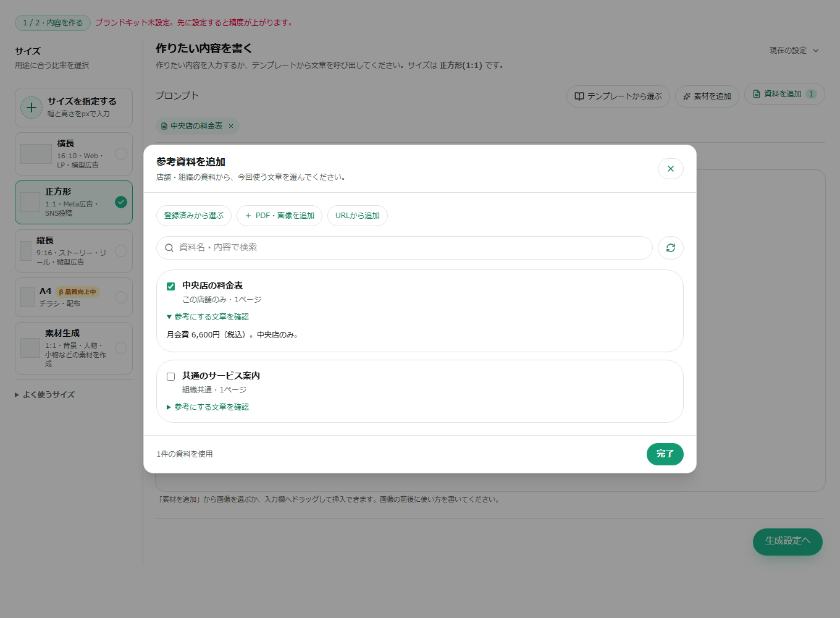Open the 現在の設定 dropdown

794,51
